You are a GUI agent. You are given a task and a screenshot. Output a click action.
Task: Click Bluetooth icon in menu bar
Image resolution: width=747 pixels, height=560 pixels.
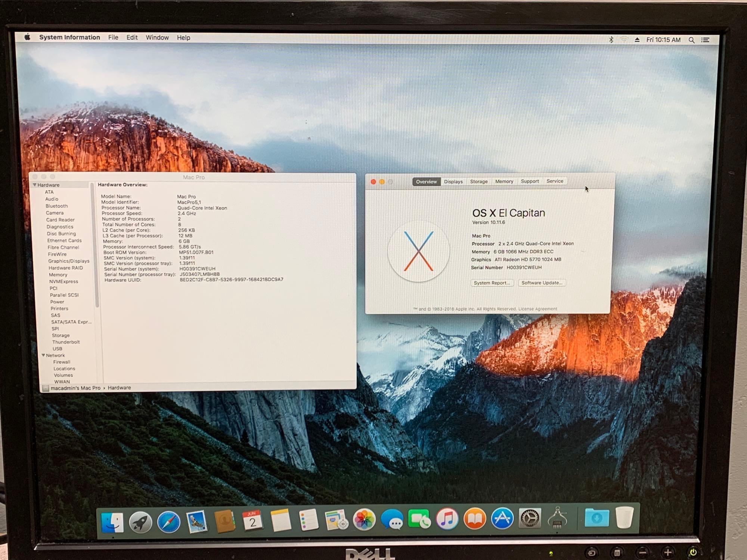point(611,40)
